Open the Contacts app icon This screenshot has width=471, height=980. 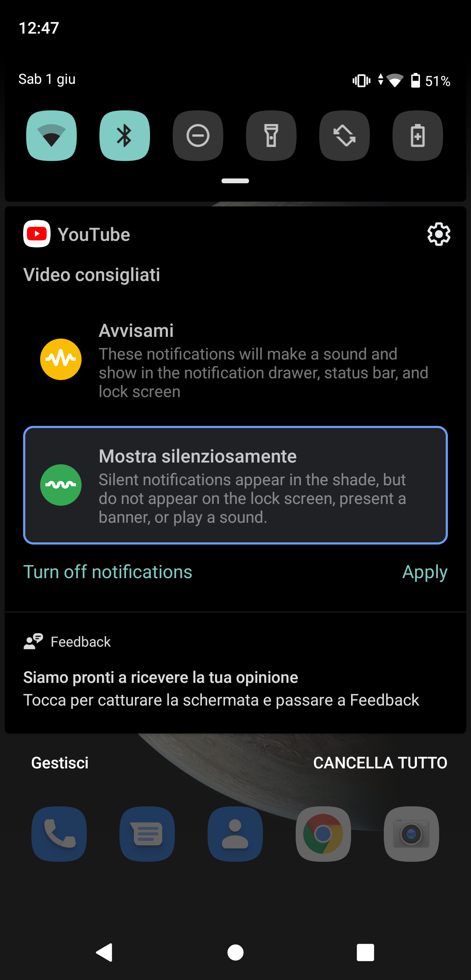tap(235, 834)
